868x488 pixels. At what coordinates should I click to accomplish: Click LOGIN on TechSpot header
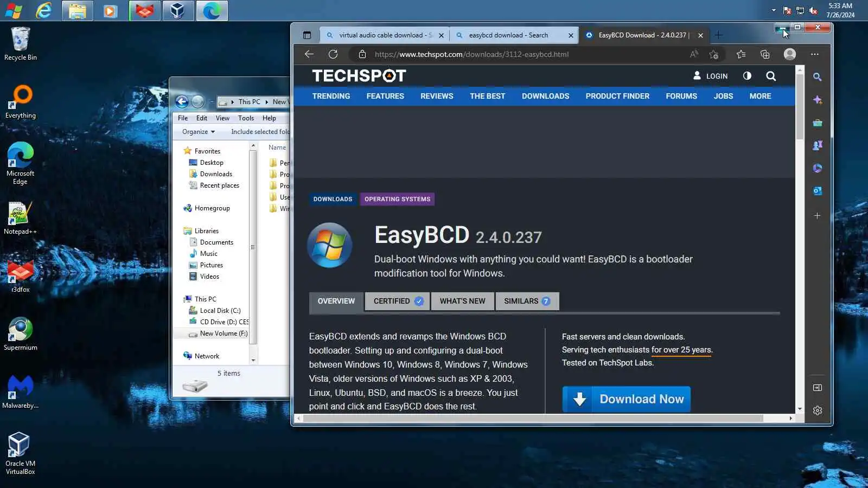point(710,76)
